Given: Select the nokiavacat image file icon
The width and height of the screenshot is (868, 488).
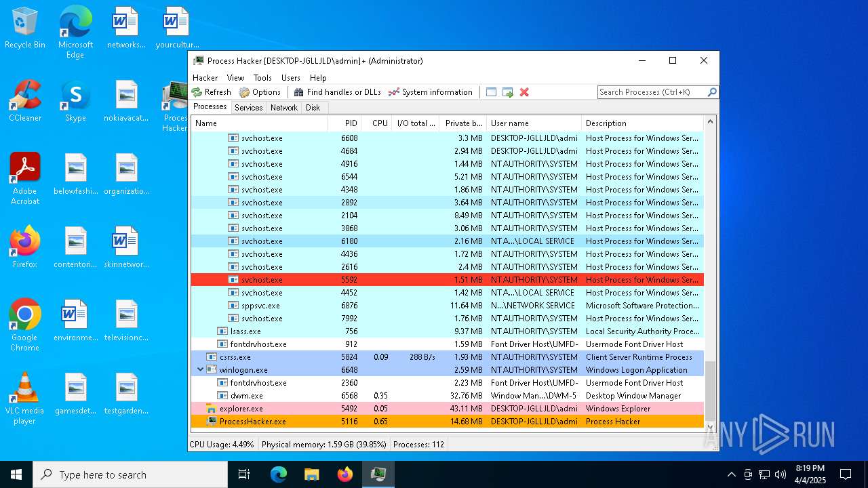Looking at the screenshot, I should [126, 101].
